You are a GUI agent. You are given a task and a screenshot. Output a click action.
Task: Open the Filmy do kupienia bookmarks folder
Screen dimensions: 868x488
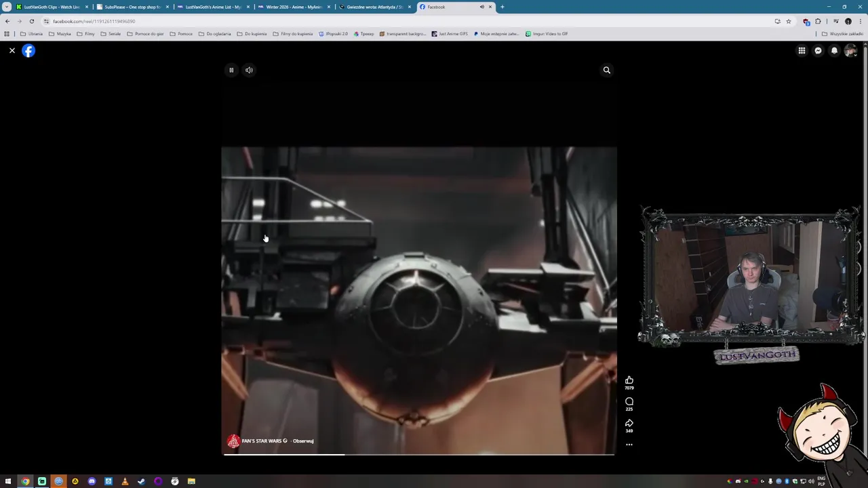click(293, 34)
